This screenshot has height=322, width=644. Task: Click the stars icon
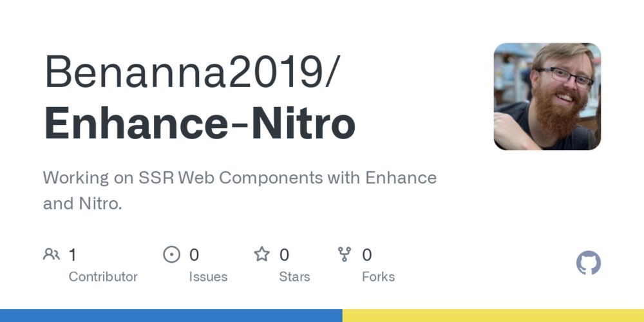[x=261, y=254]
